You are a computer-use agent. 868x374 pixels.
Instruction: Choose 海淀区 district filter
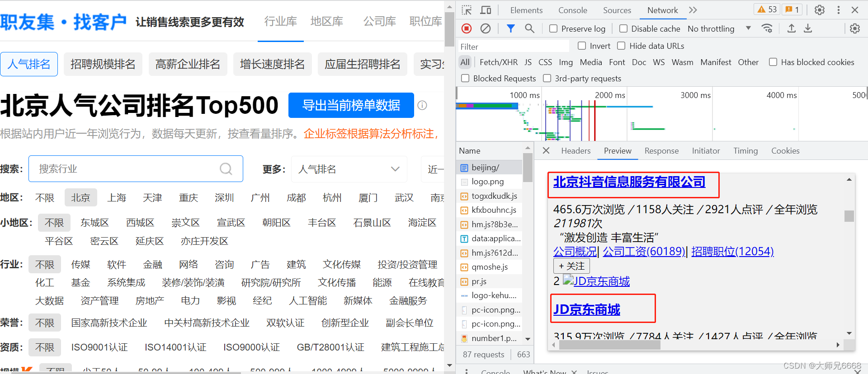coord(422,223)
